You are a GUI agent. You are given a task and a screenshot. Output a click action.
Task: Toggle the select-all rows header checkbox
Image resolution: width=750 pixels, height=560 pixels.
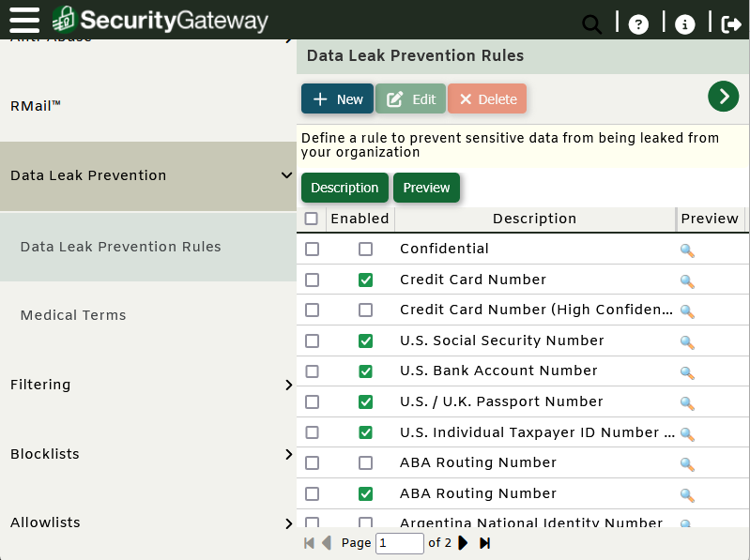pos(312,219)
